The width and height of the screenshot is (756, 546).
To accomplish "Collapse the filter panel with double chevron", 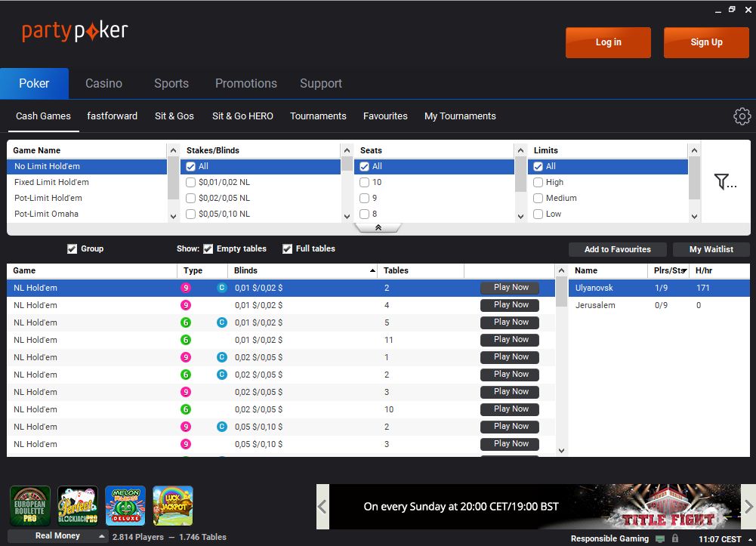I will point(378,227).
